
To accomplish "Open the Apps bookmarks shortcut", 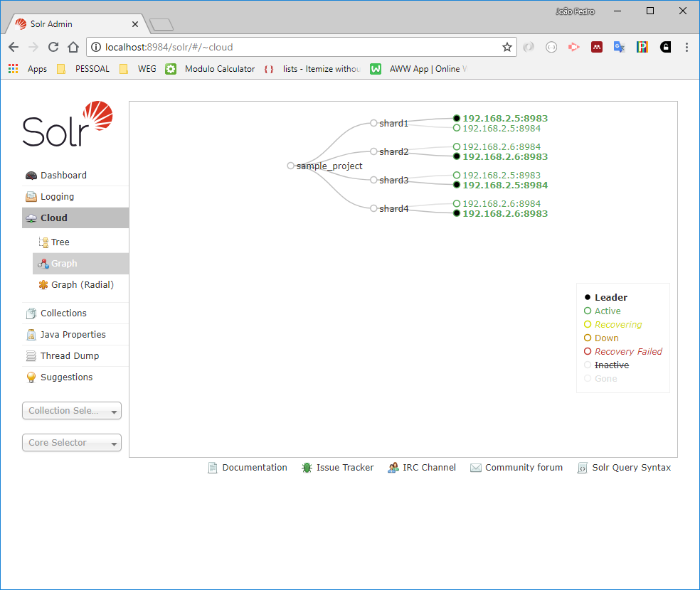I will coord(28,69).
